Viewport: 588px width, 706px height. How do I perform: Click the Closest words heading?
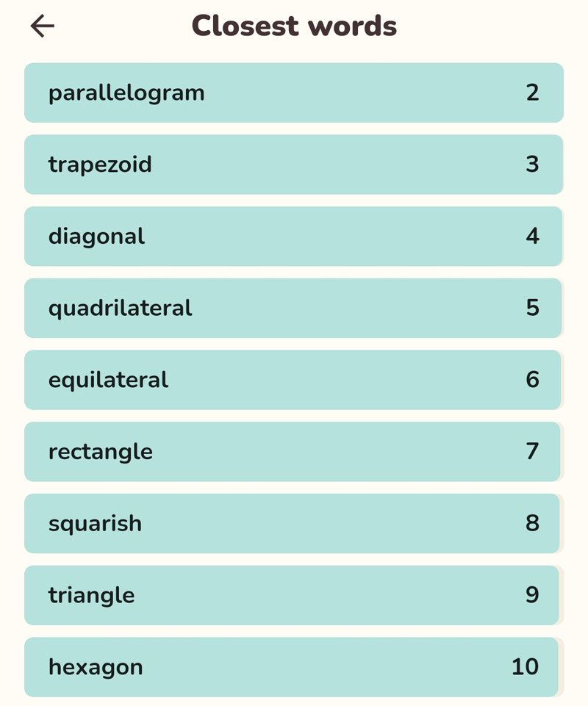(x=294, y=26)
